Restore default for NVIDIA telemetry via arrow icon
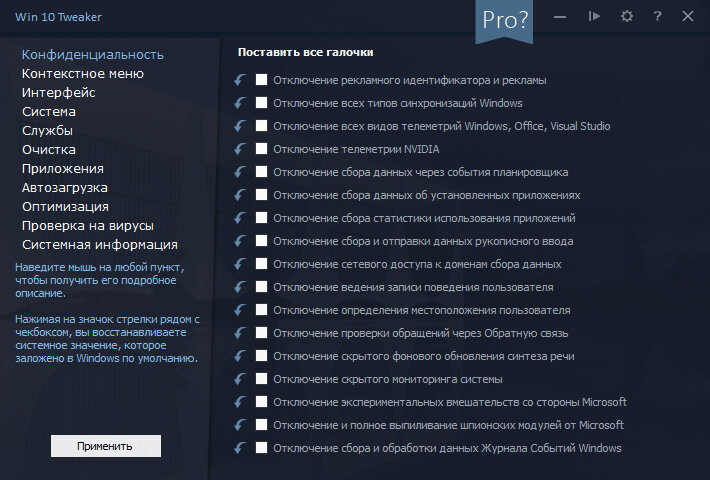Screen dimensions: 710x480 [x=240, y=149]
